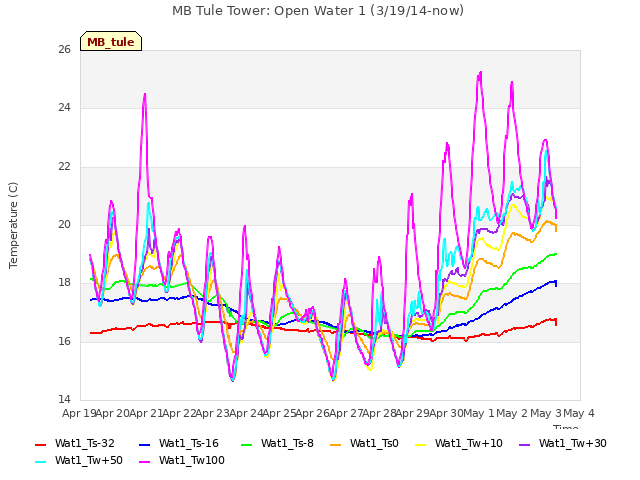Click the Temperature (C) axis label
This screenshot has height=480, width=640.
pyautogui.click(x=13, y=225)
